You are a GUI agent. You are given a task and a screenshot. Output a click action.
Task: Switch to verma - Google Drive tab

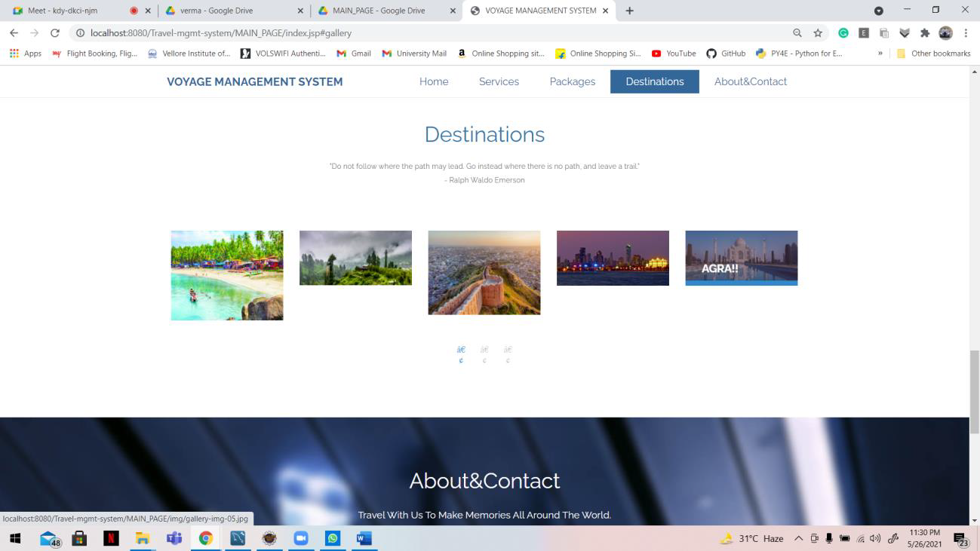tap(234, 11)
